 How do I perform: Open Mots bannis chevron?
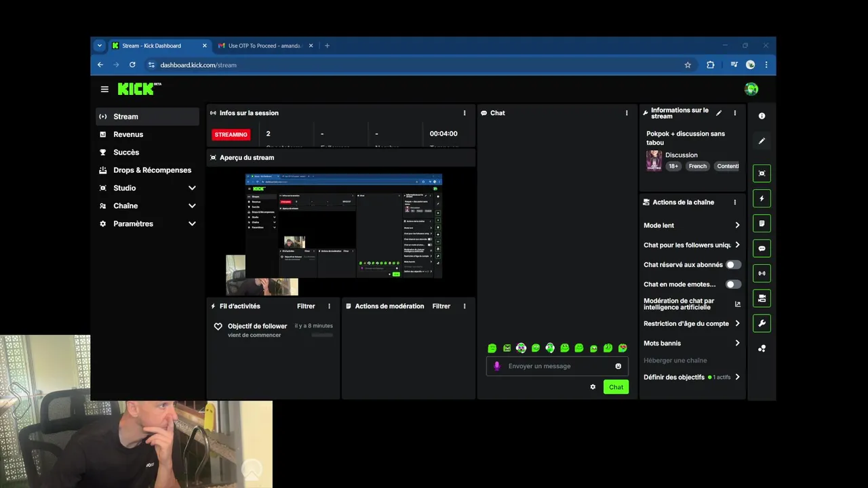737,344
